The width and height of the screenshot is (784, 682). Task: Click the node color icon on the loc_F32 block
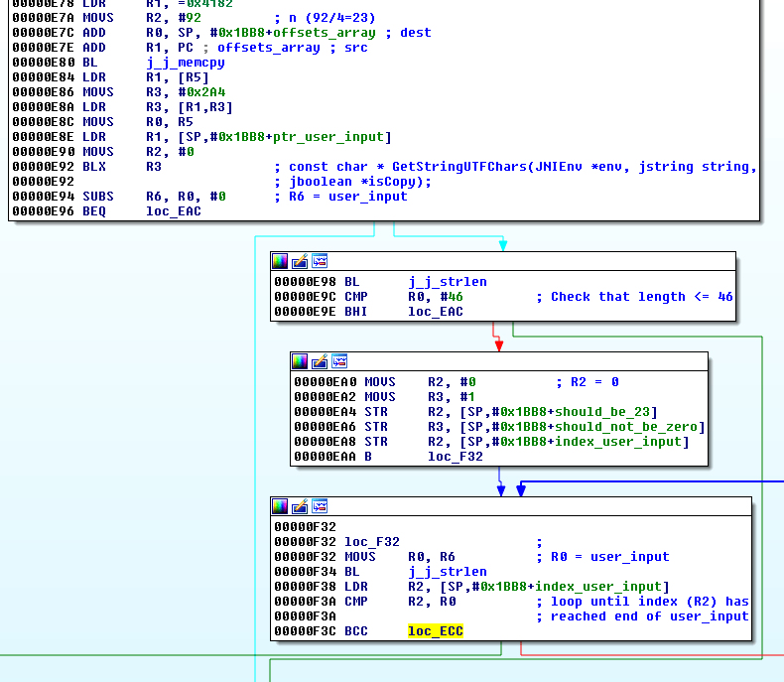click(280, 506)
